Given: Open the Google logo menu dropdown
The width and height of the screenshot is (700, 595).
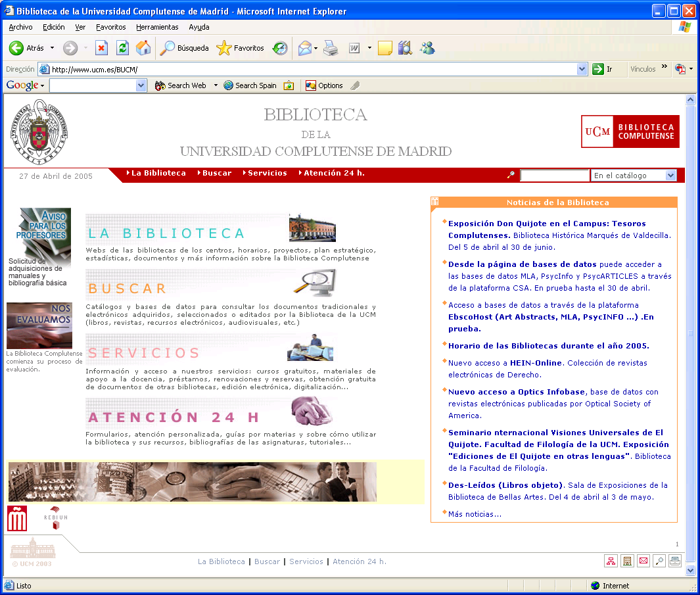Looking at the screenshot, I should pos(43,85).
